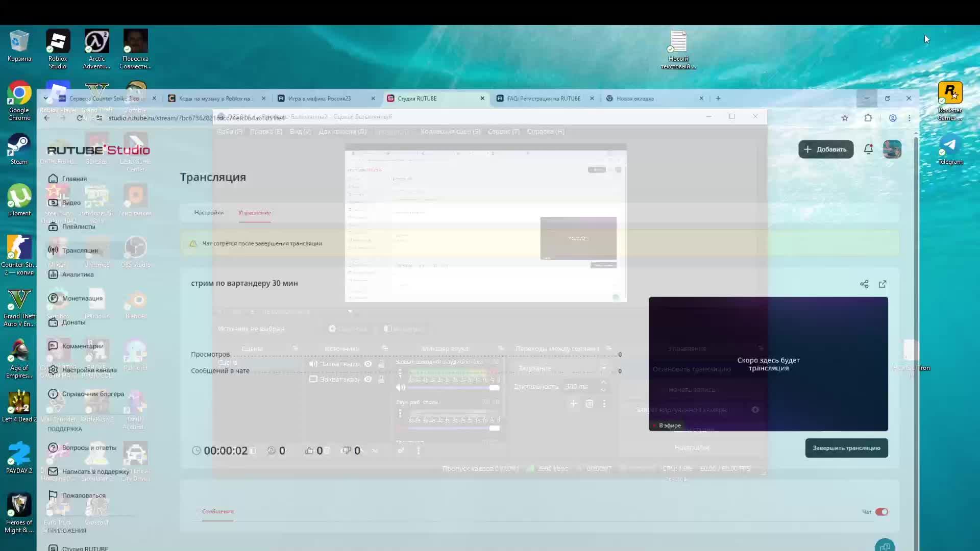980x551 pixels.
Task: Toggle visibility eye of the first OBS source
Action: [x=367, y=364]
